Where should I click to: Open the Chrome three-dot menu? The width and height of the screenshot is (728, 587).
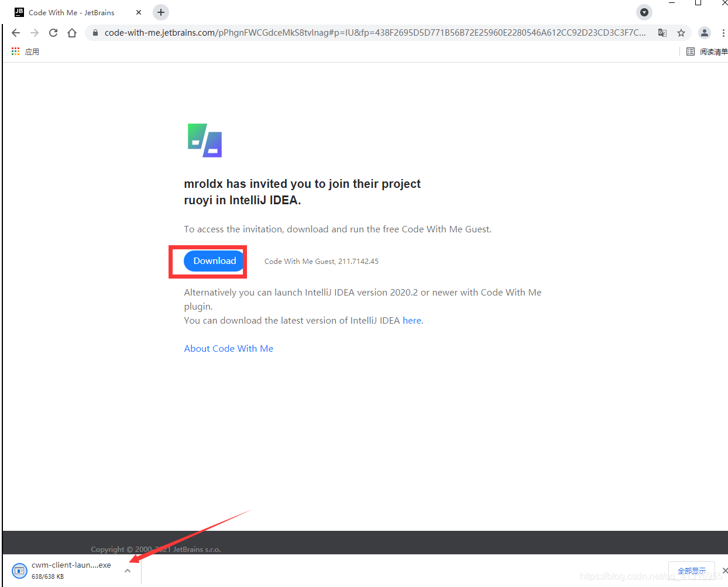tap(723, 33)
